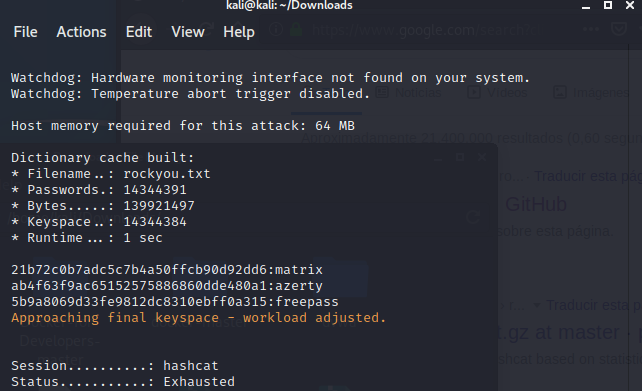Click the 'Dictionary cache built:' line
This screenshot has height=391, width=642.
(102, 158)
